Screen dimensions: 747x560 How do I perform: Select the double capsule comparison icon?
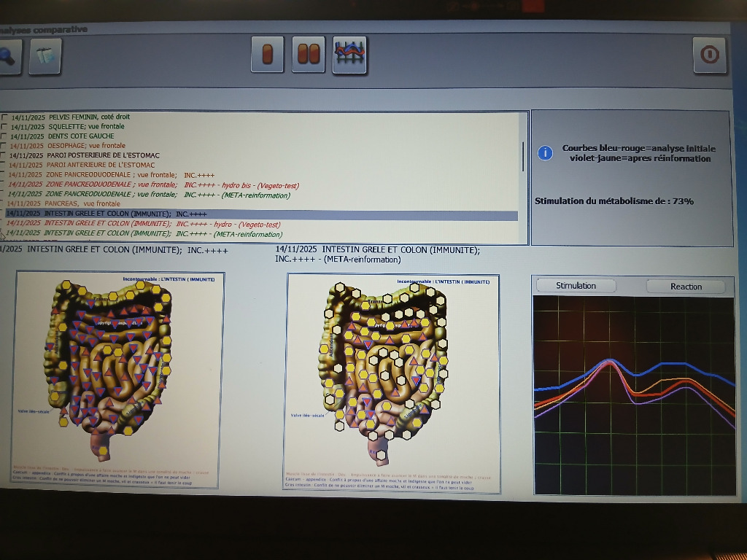(308, 55)
